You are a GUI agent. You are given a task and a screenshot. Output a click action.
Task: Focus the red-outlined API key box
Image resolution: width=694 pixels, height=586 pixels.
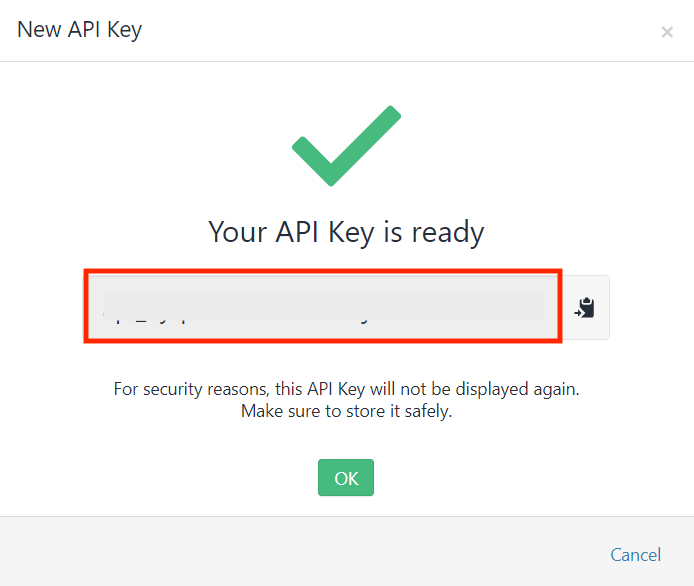pyautogui.click(x=323, y=306)
